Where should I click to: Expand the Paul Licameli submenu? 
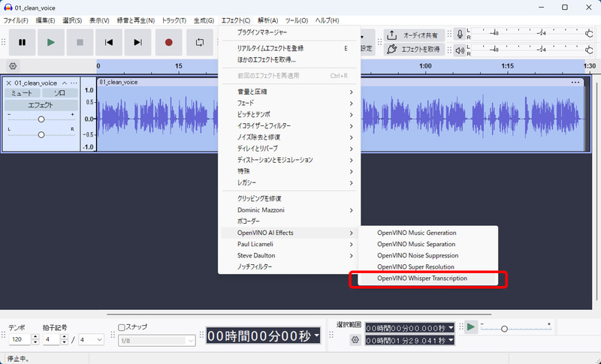coord(289,244)
